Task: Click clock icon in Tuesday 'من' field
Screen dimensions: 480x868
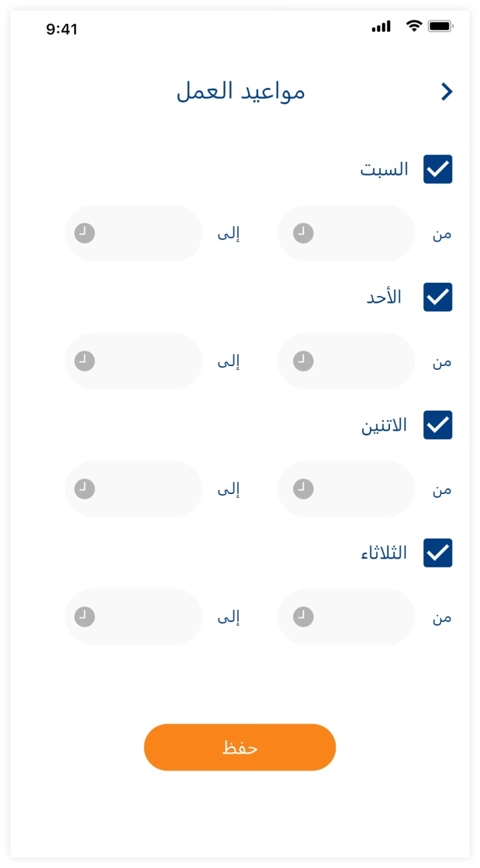Action: 303,617
